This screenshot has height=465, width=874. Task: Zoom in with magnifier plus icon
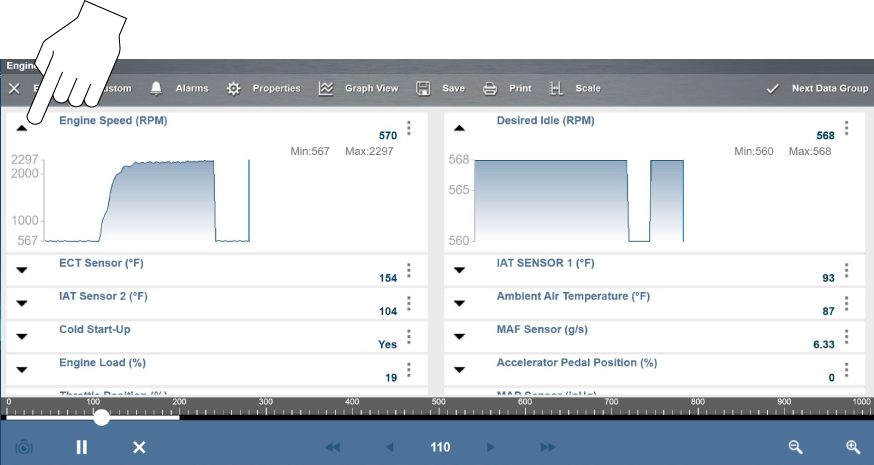coord(852,447)
